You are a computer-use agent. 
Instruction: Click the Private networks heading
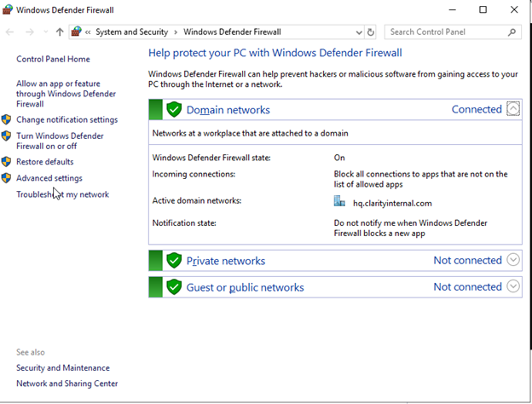(226, 261)
